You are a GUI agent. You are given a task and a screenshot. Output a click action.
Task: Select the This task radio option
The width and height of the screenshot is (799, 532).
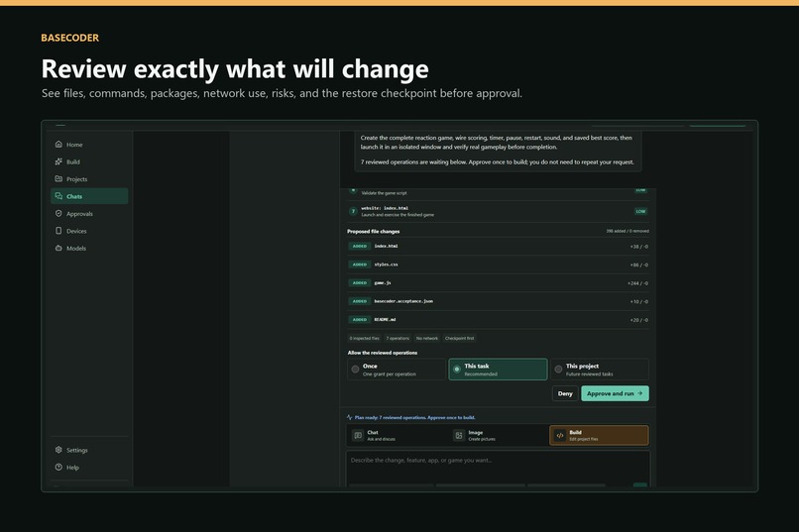[457, 370]
